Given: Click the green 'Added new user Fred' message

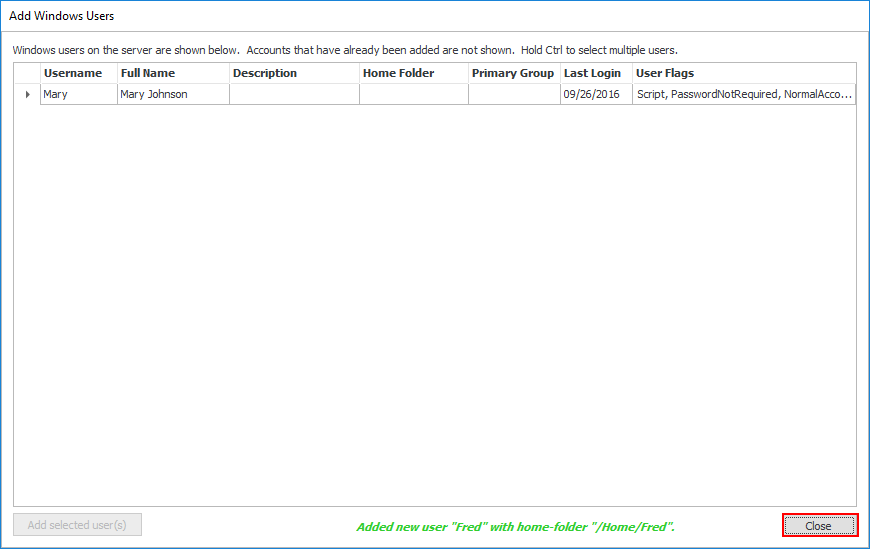Looking at the screenshot, I should click(515, 526).
